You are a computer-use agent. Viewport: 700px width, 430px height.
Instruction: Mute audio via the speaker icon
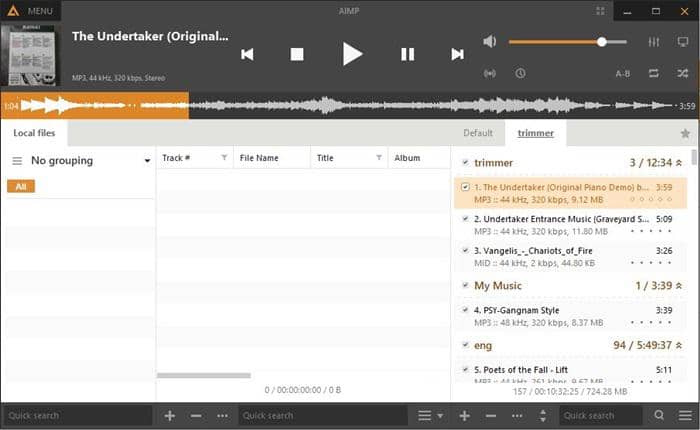(490, 42)
